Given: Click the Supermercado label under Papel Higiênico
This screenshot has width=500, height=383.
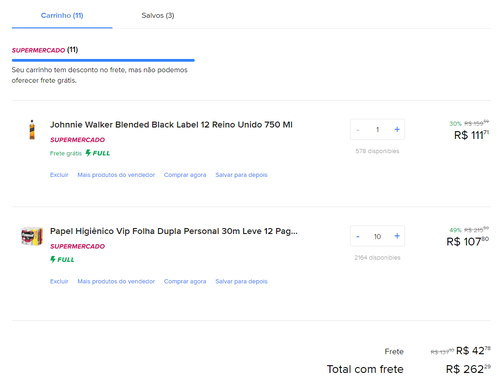Looking at the screenshot, I should point(77,246).
